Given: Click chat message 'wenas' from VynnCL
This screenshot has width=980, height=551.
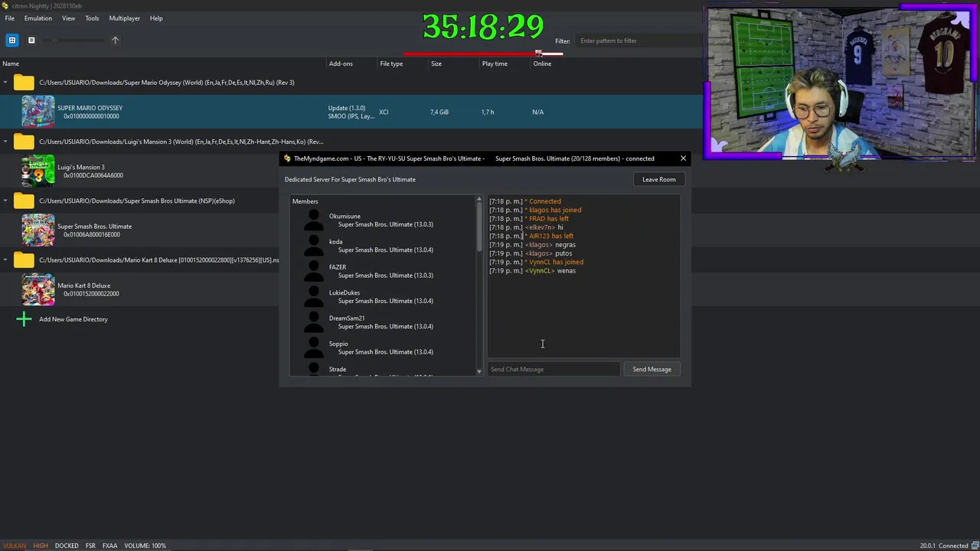Looking at the screenshot, I should pos(566,271).
